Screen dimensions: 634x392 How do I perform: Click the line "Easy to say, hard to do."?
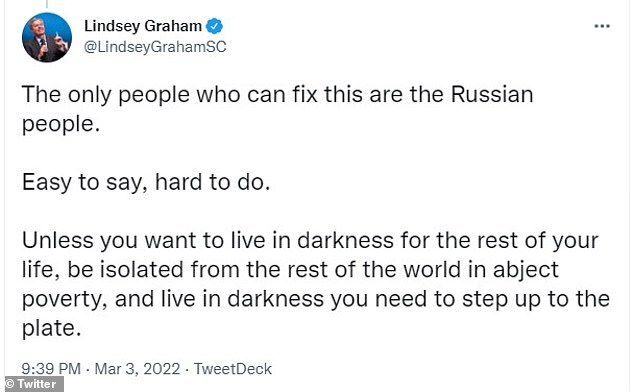[146, 182]
